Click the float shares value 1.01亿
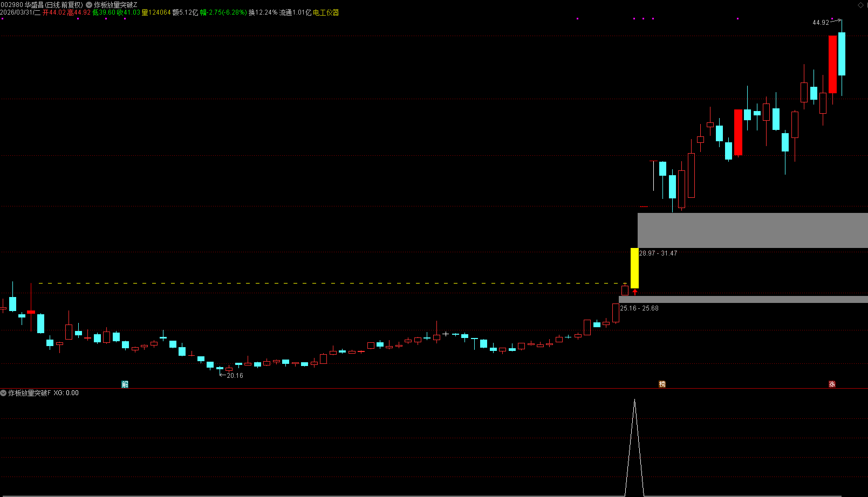The height and width of the screenshot is (497, 868). pos(302,12)
